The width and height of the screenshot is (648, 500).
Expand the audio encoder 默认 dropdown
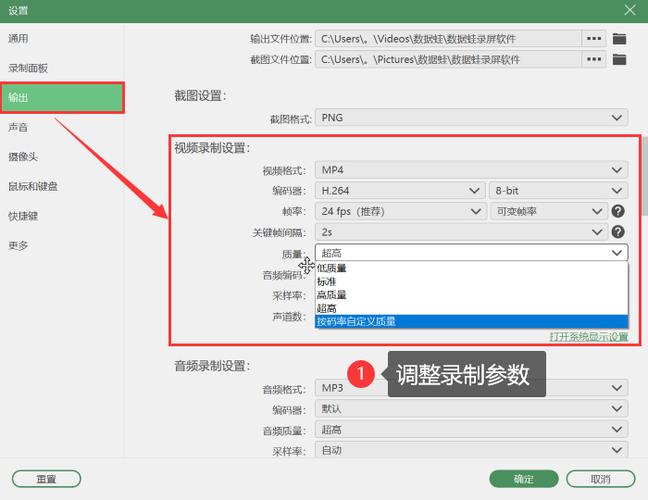click(472, 408)
